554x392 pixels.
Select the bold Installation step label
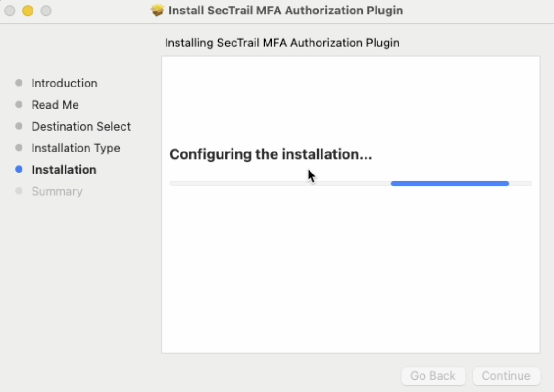click(64, 170)
